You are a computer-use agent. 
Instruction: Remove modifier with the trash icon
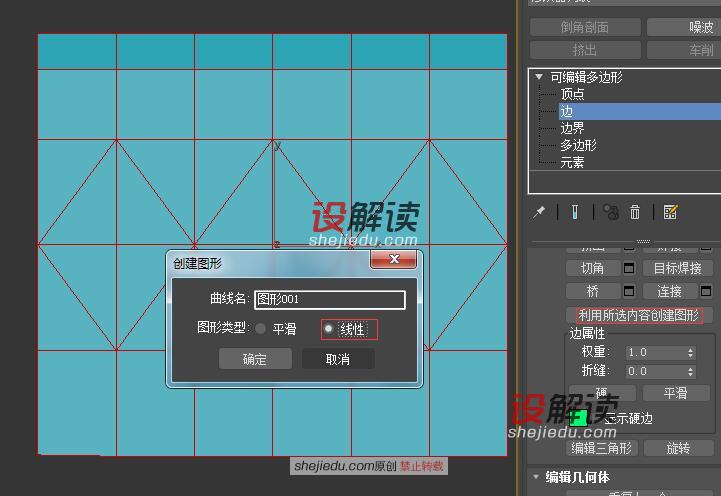pos(635,212)
